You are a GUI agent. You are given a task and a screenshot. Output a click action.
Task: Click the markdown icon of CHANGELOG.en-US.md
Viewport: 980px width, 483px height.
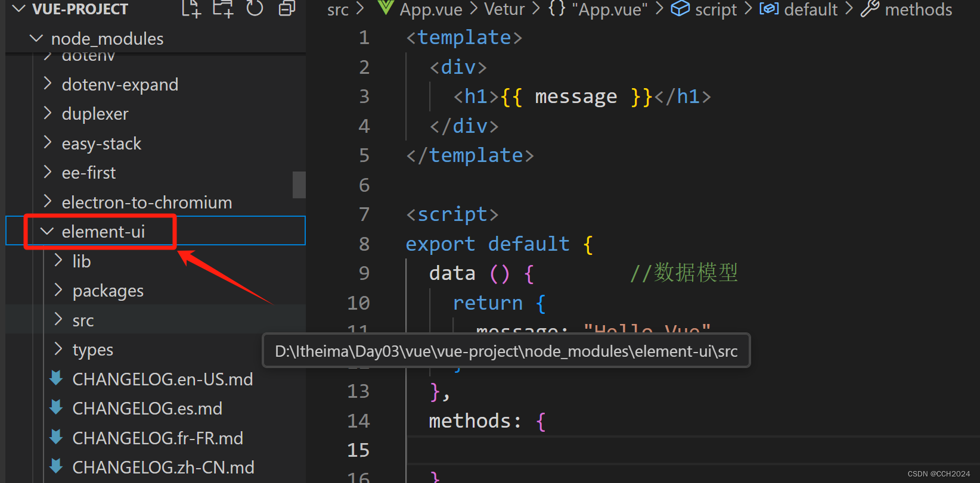[x=57, y=378]
